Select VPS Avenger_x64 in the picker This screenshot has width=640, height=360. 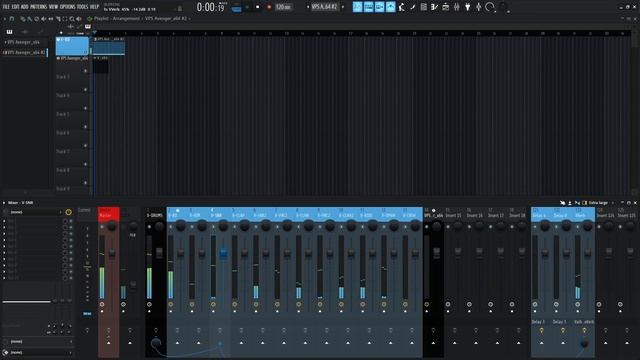click(x=23, y=42)
